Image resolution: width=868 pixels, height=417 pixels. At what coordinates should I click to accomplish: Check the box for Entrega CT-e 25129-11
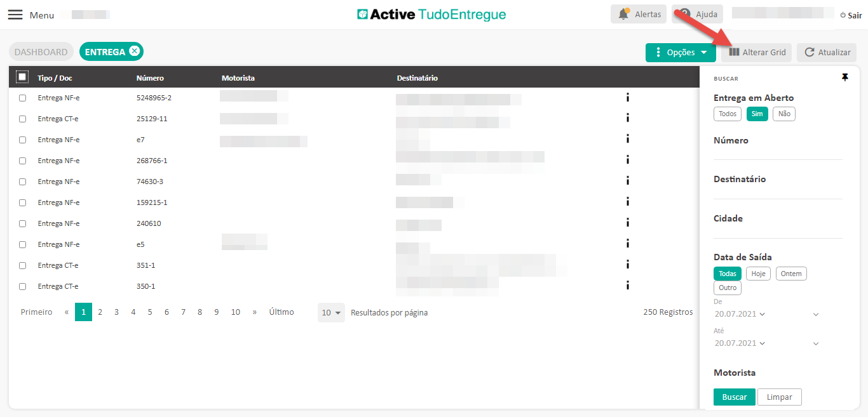coord(22,119)
